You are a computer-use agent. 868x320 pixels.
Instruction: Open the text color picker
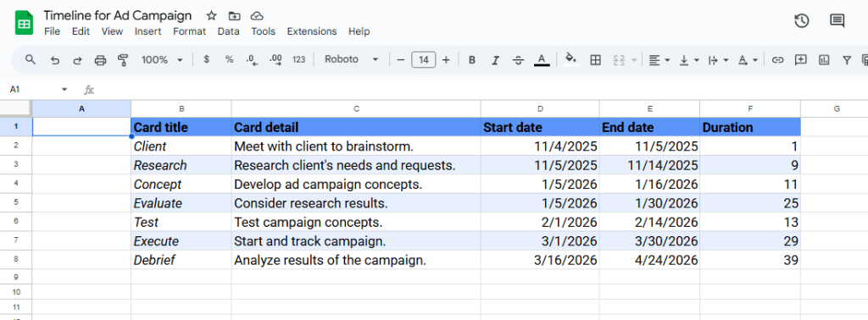pos(542,60)
